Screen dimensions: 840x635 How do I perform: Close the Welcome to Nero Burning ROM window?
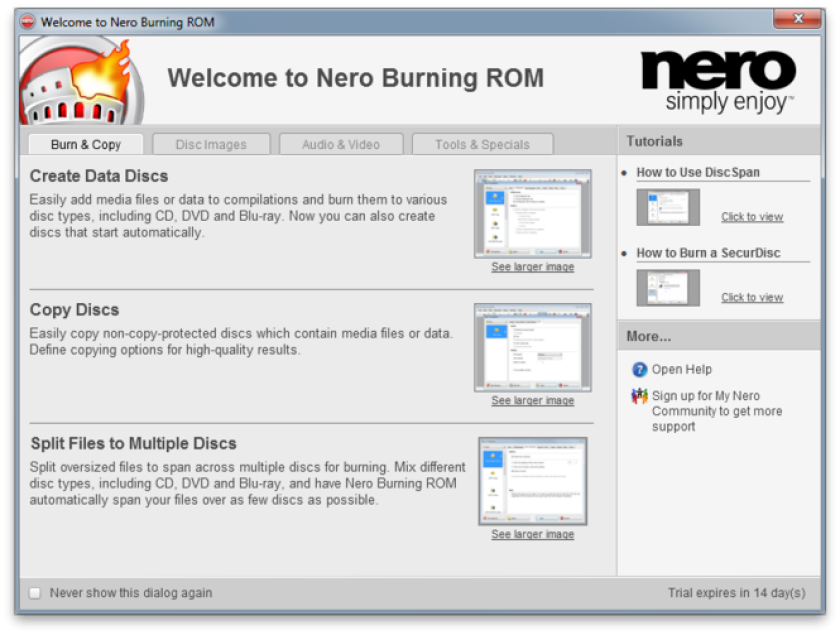click(797, 19)
